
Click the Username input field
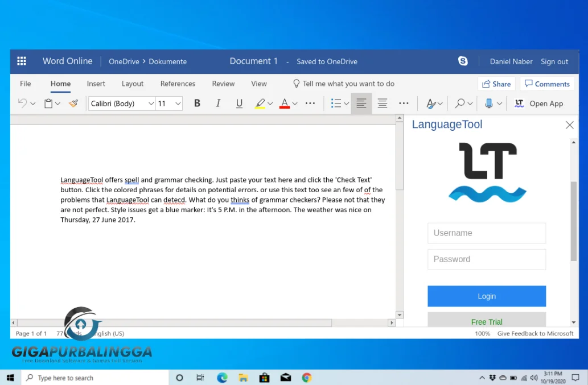pyautogui.click(x=487, y=233)
